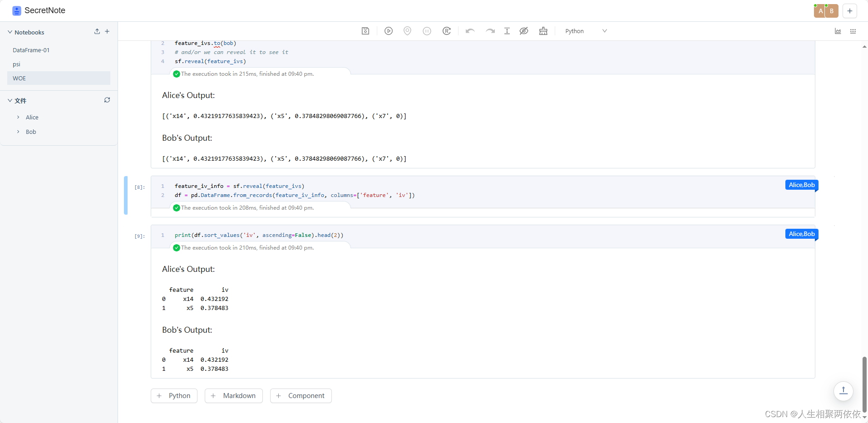Add a new Python cell

coord(174,396)
